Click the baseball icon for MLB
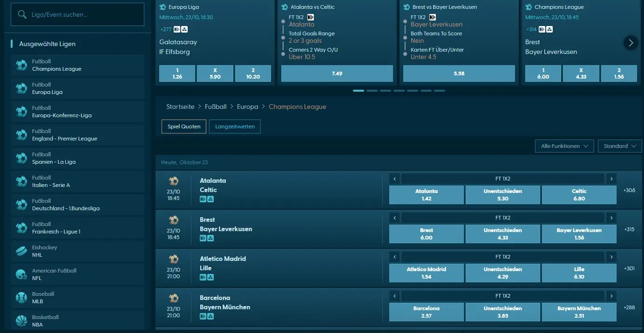 pyautogui.click(x=21, y=298)
